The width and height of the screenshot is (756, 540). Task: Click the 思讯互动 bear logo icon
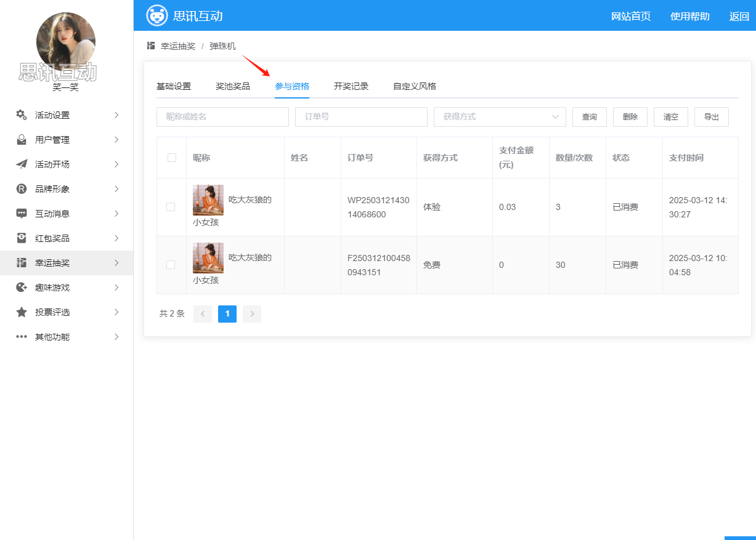(156, 15)
